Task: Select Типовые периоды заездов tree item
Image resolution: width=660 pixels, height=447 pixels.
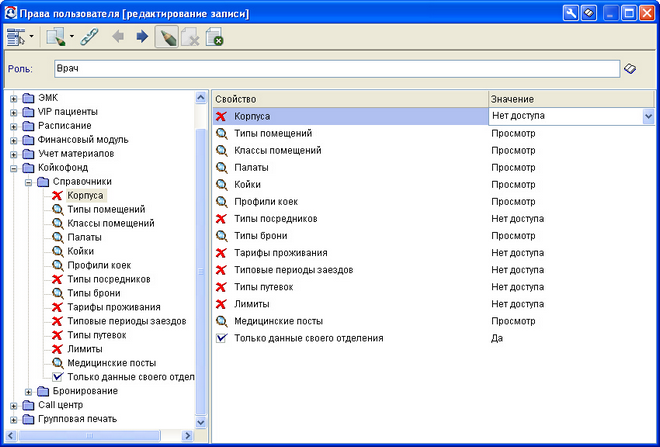Action: [127, 321]
